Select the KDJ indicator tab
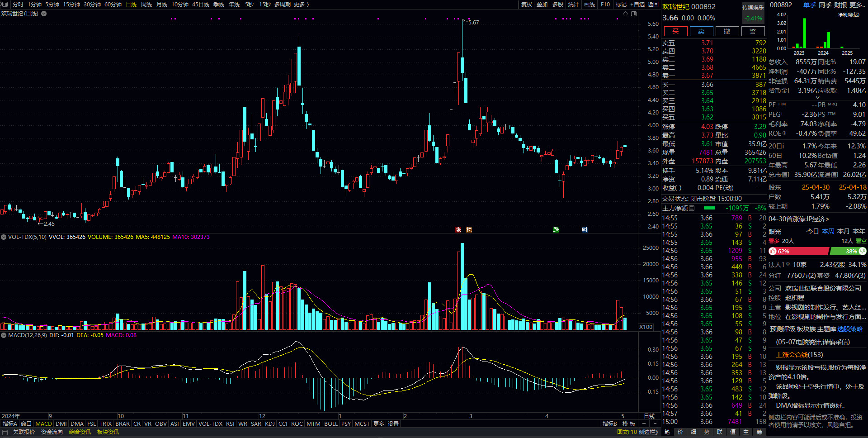The width and height of the screenshot is (868, 438). [x=270, y=424]
